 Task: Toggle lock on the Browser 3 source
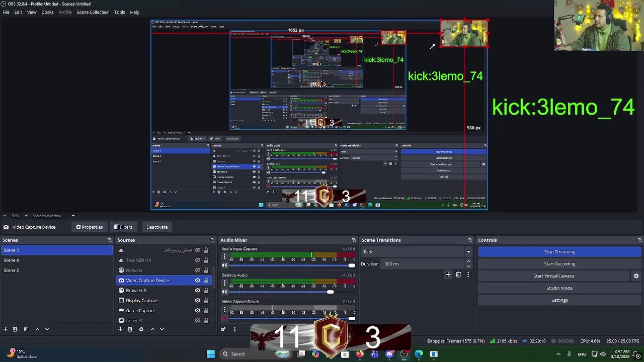[206, 291]
